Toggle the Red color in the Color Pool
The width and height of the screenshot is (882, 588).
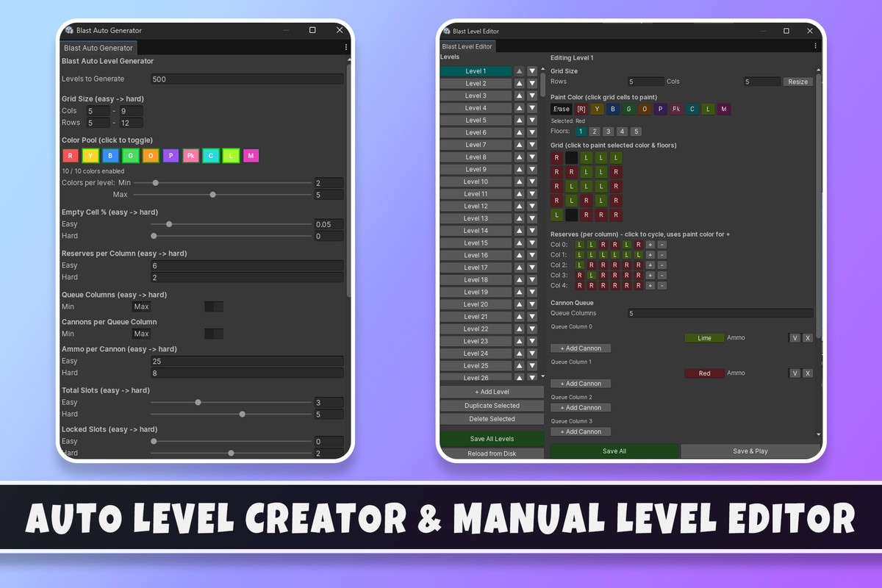coord(68,155)
